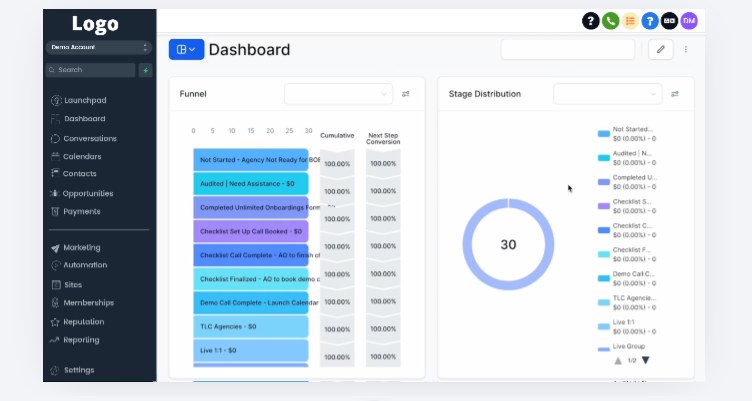Image resolution: width=752 pixels, height=401 pixels.
Task: Open Calendars in sidebar
Action: [76, 156]
